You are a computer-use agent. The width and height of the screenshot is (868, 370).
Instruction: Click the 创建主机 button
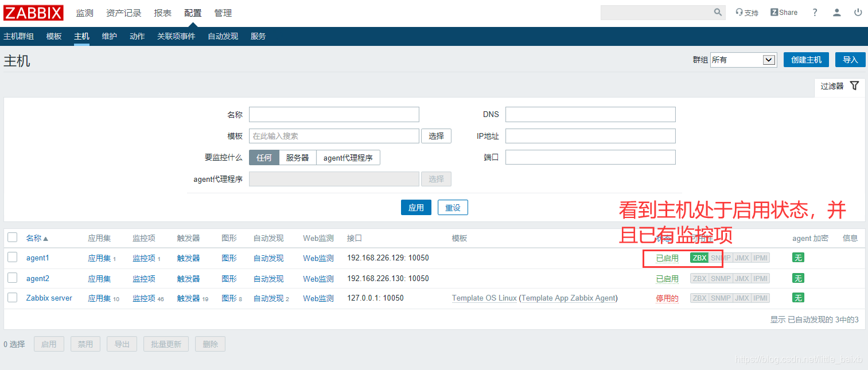coord(806,60)
